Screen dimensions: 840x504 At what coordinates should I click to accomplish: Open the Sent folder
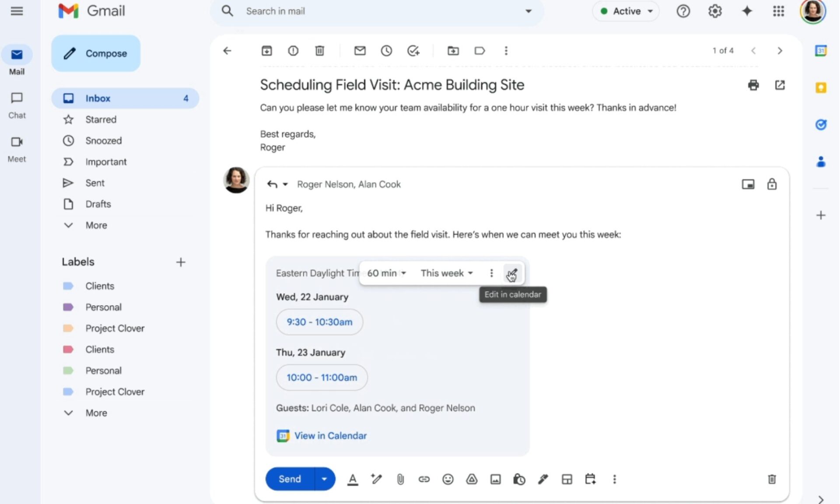[95, 183]
